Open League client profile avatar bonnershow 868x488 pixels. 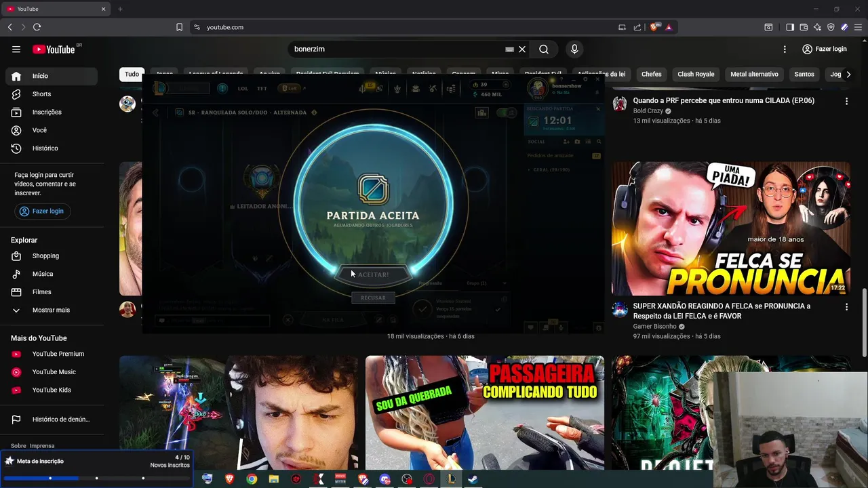pyautogui.click(x=538, y=89)
